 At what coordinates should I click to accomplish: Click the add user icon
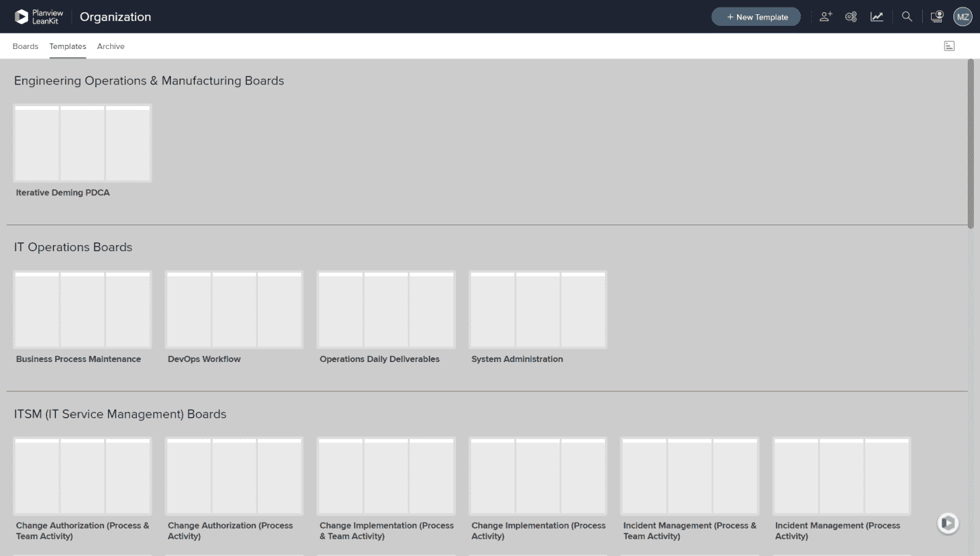tap(826, 17)
